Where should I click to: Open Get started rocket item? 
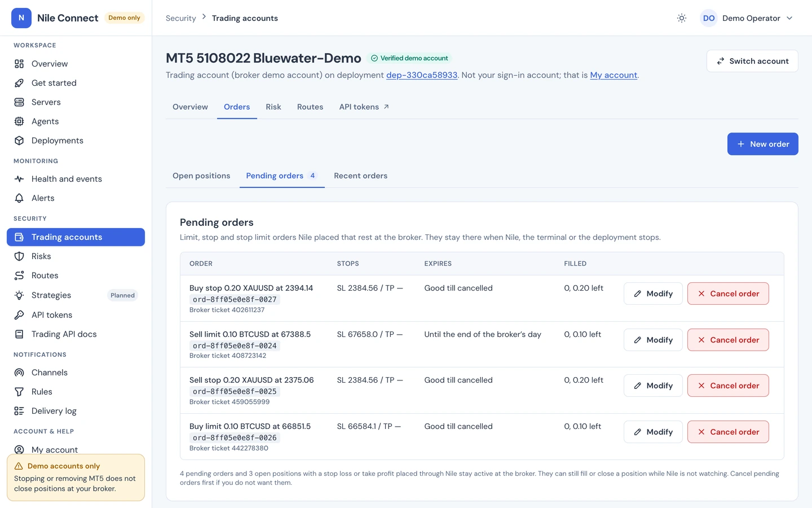76,83
